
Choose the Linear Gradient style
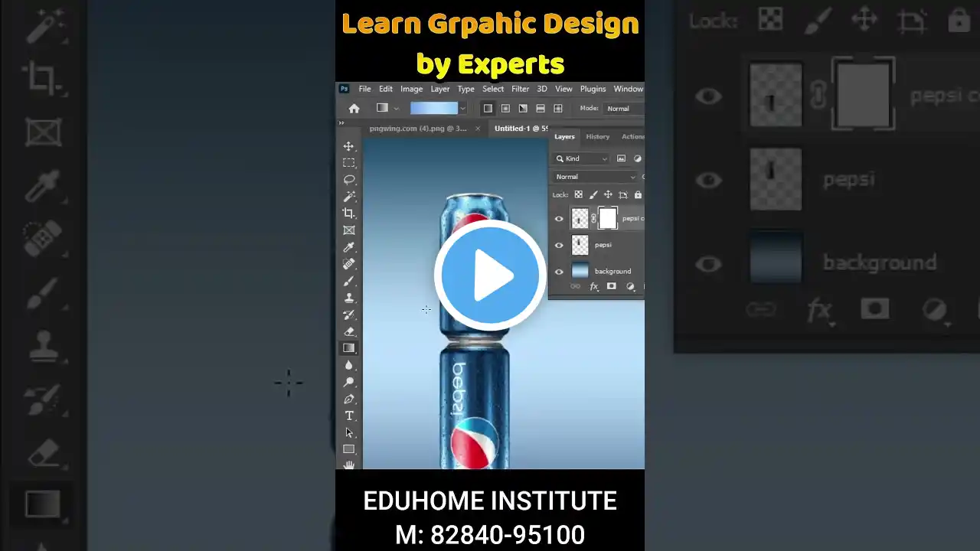(x=488, y=109)
